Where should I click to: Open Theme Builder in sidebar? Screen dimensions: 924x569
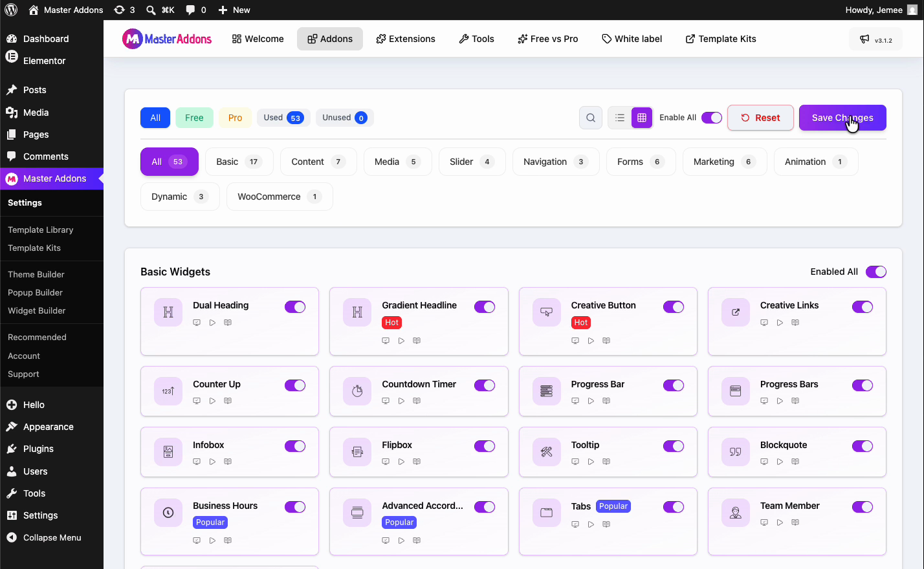(36, 274)
